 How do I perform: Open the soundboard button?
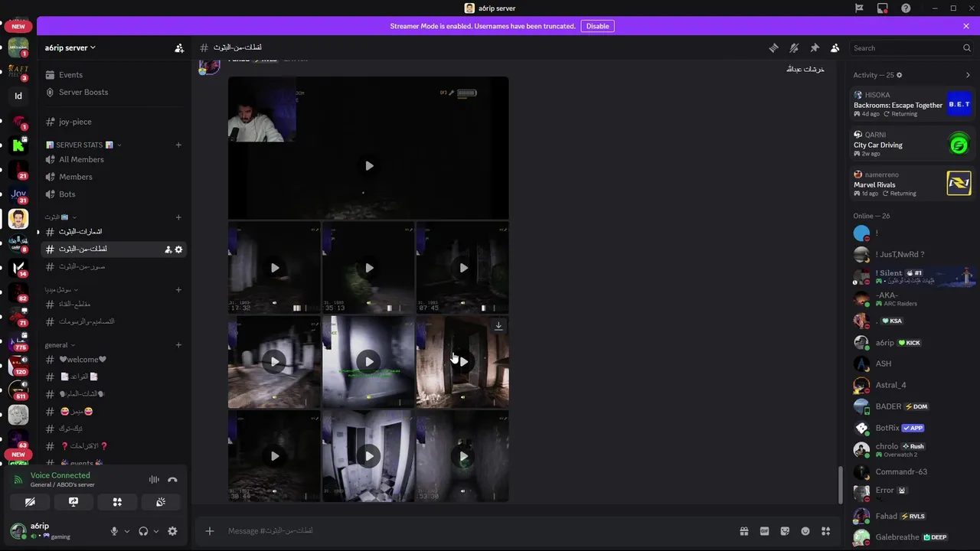tap(161, 502)
